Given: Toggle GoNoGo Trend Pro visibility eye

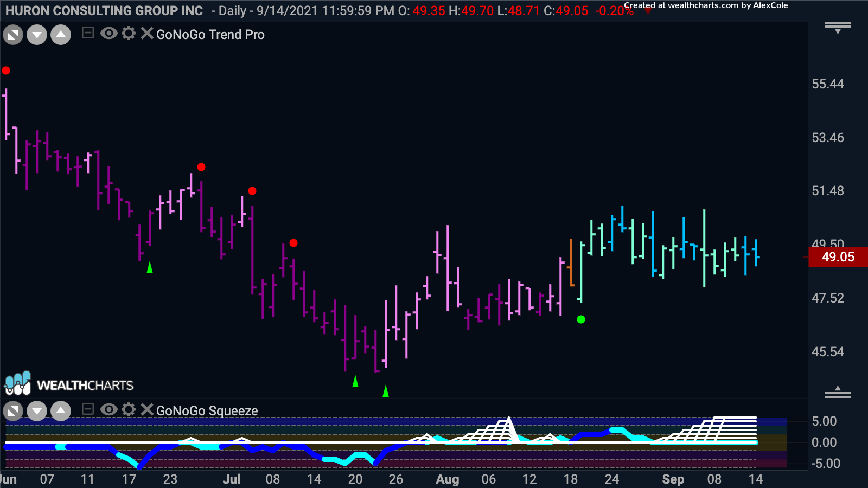Looking at the screenshot, I should (x=108, y=34).
